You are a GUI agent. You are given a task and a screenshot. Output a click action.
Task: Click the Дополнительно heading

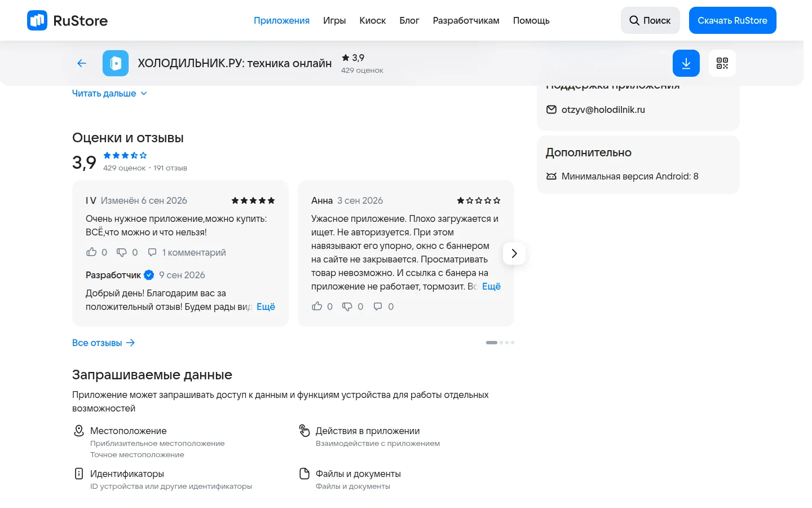pyautogui.click(x=589, y=152)
